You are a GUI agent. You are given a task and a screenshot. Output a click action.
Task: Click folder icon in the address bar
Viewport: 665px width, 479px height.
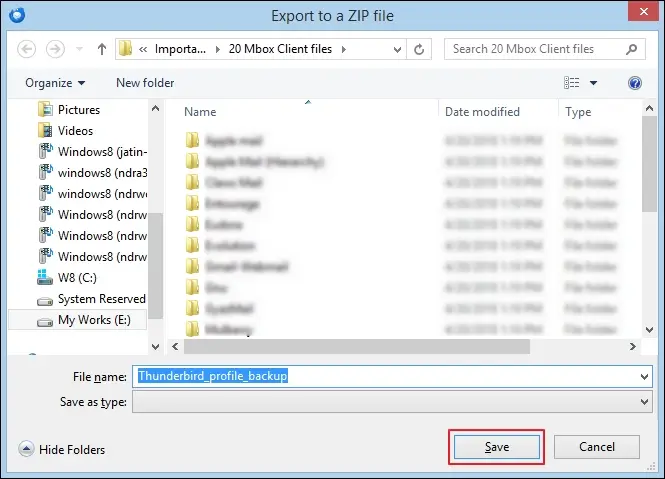(x=126, y=49)
